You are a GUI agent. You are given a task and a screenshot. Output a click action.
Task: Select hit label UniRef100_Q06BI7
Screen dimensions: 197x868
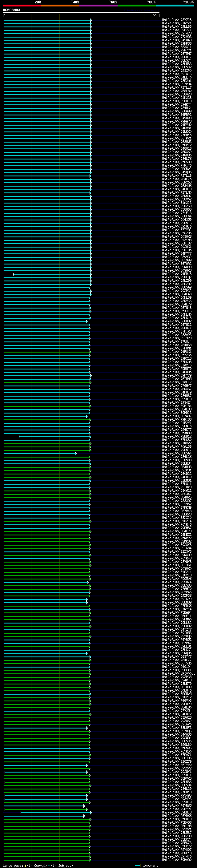tap(176, 57)
